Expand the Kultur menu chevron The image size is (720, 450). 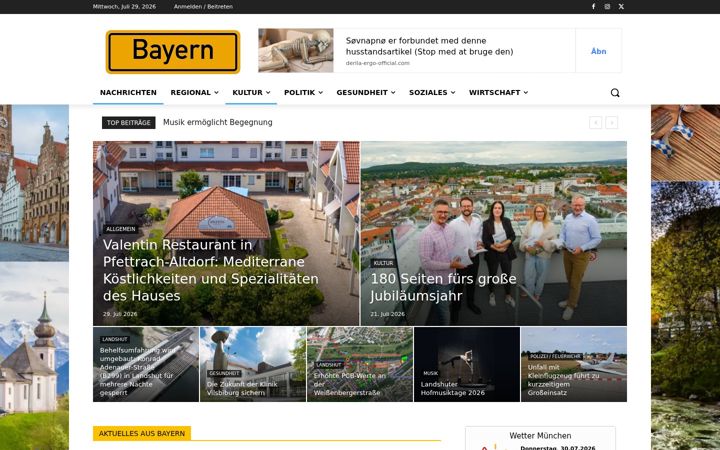coord(268,93)
